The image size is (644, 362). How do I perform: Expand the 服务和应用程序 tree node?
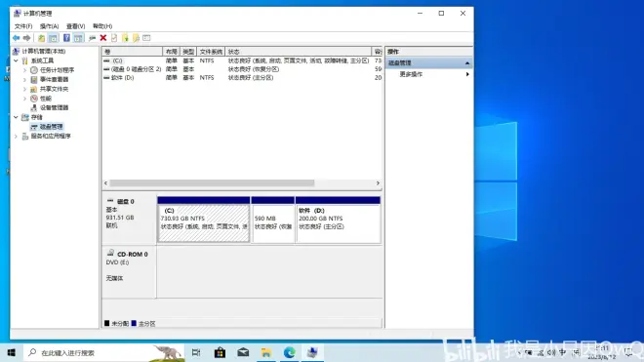click(x=16, y=136)
